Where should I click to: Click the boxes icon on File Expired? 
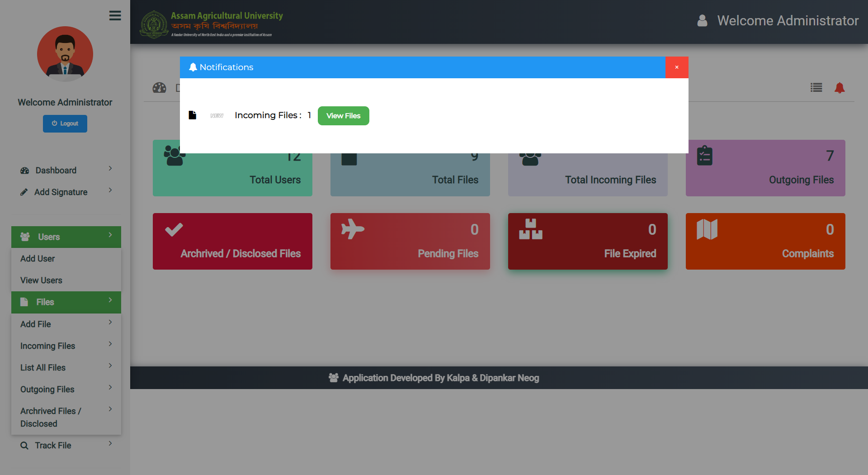(x=530, y=229)
